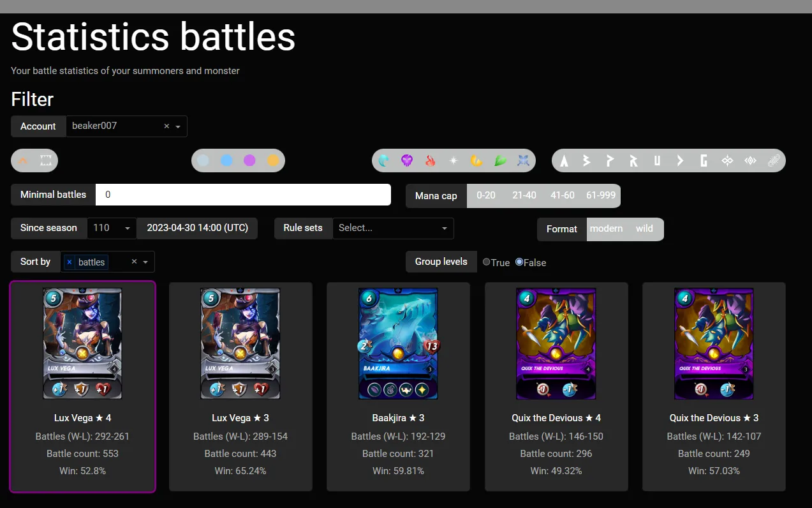Select the fire element icon
Image resolution: width=812 pixels, height=508 pixels.
[430, 161]
